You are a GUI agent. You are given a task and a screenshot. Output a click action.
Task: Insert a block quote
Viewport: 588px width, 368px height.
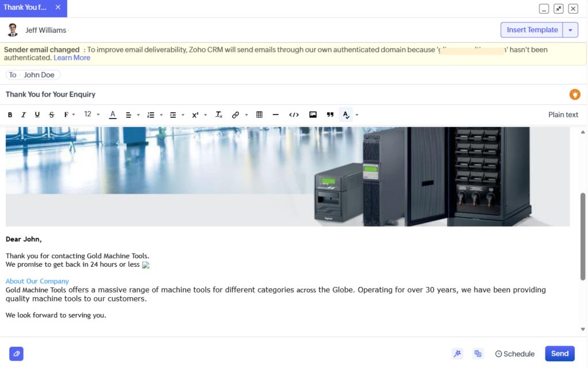coord(330,115)
